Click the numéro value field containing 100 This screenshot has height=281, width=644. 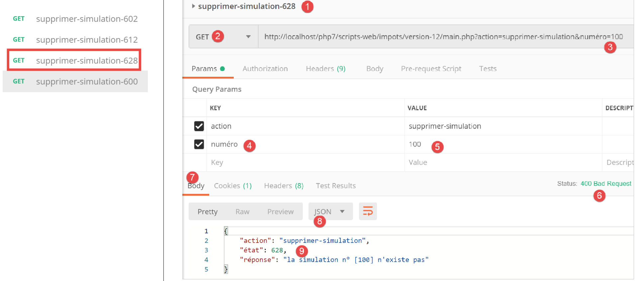point(415,144)
